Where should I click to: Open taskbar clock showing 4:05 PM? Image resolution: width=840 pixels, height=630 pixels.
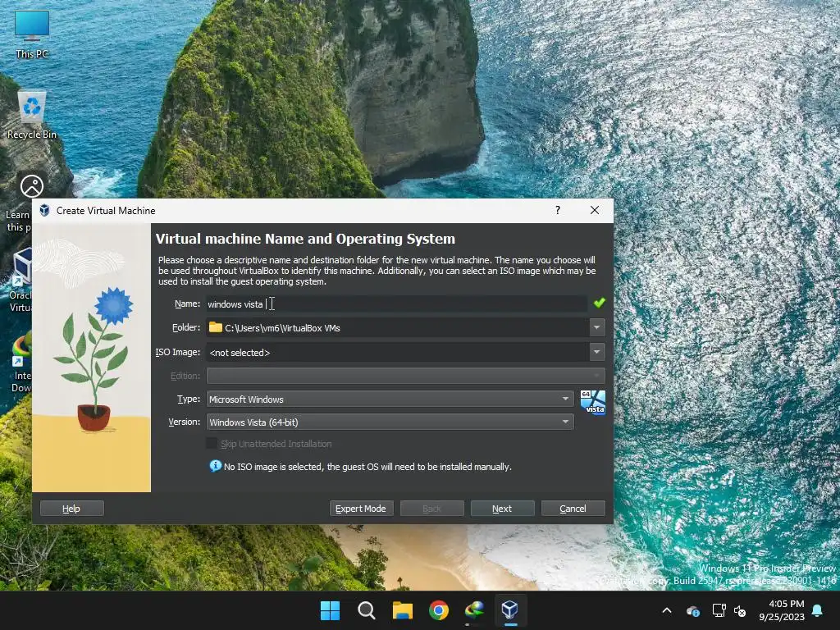(x=782, y=610)
